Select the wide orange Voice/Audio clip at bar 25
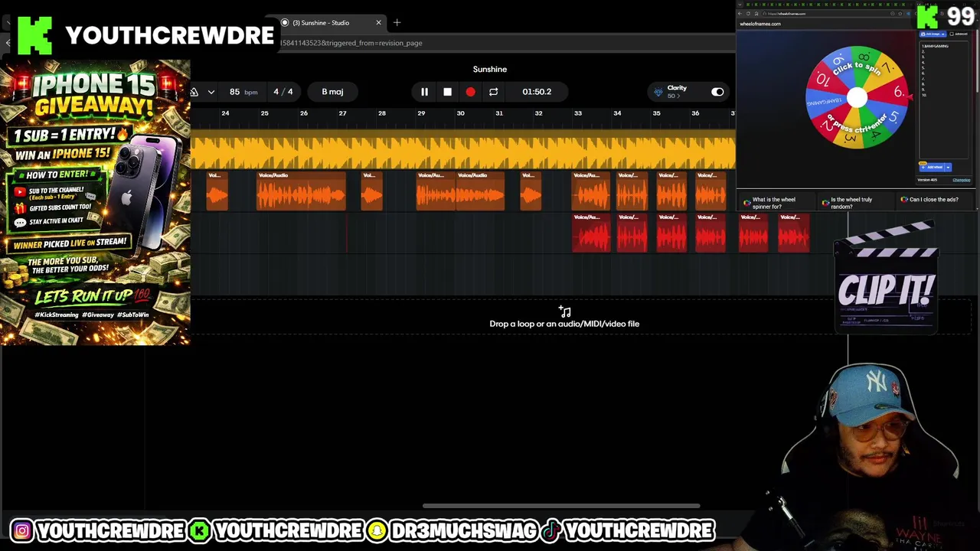This screenshot has width=980, height=551. 301,191
